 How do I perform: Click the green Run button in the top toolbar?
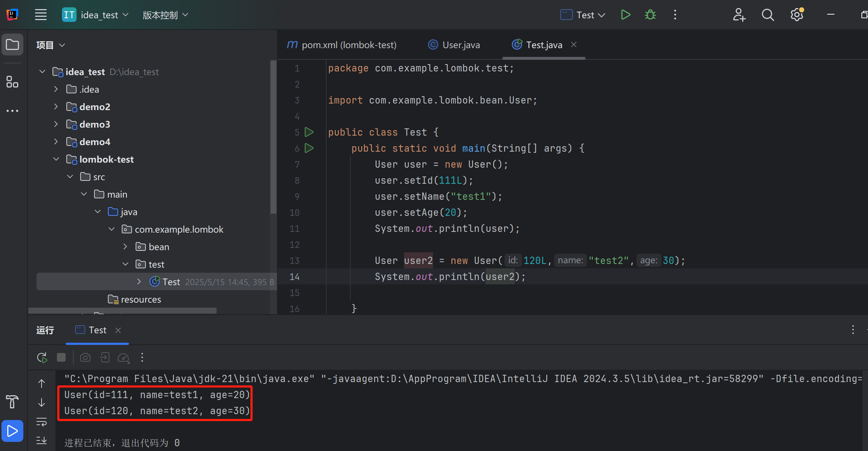tap(625, 15)
